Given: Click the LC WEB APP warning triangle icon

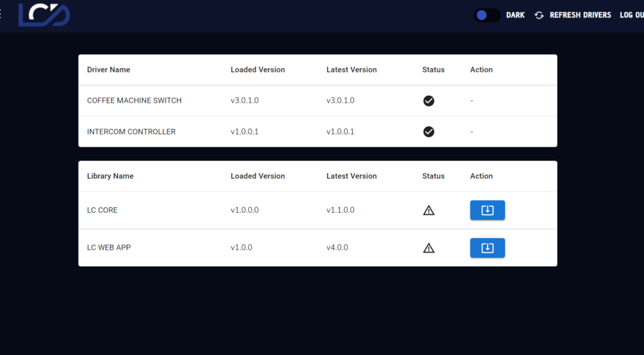Looking at the screenshot, I should click(428, 248).
